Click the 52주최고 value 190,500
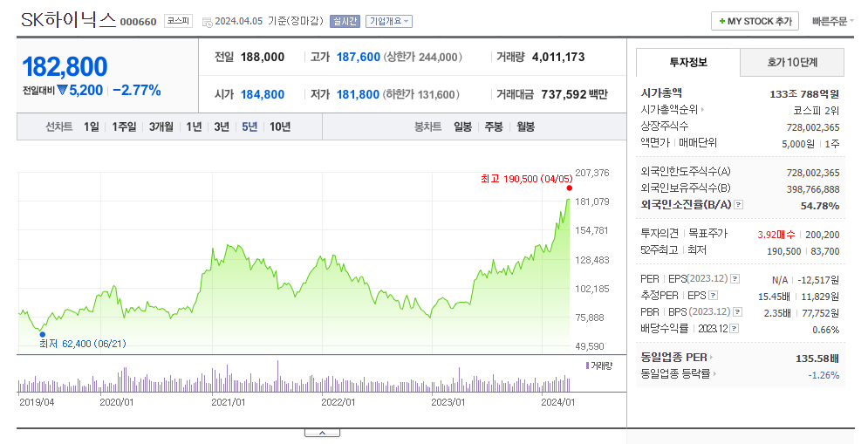The height and width of the screenshot is (444, 868). (783, 251)
